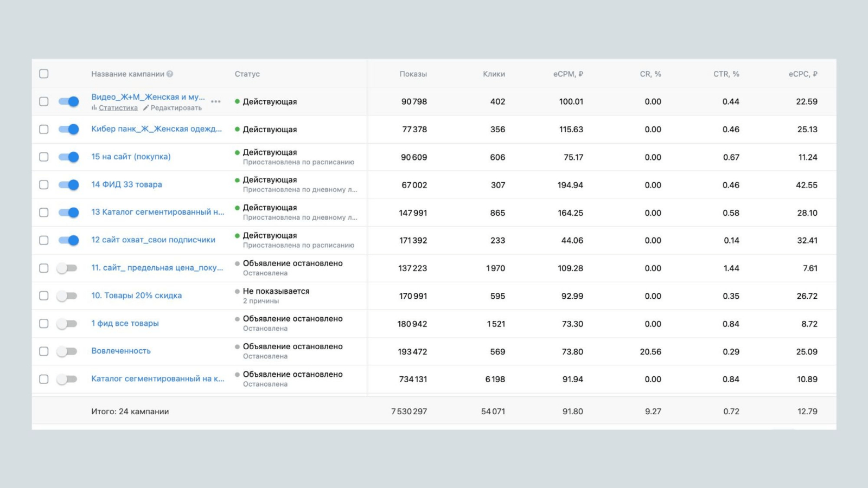Click the total clicks value 54 071

(493, 412)
